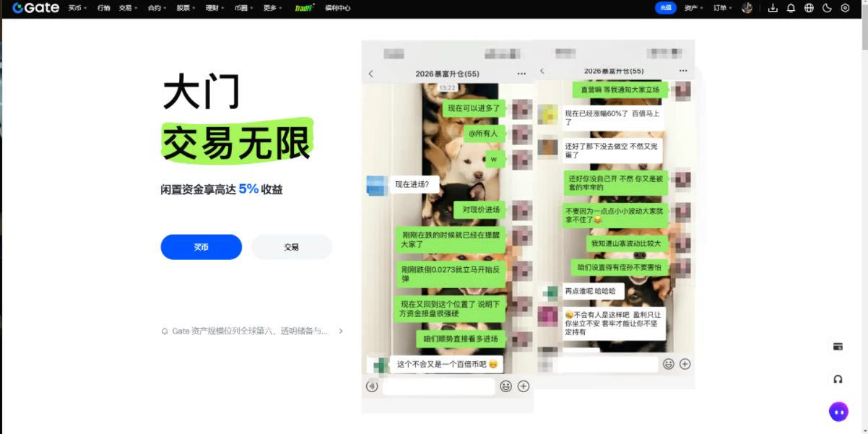Toggle dark mode with the moon icon
868x434 pixels.
[827, 8]
